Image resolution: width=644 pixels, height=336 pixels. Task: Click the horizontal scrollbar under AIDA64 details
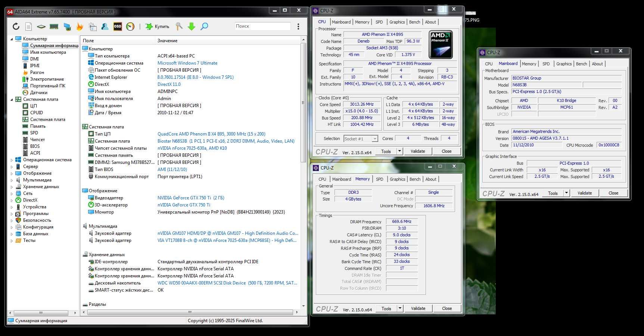tap(190, 312)
